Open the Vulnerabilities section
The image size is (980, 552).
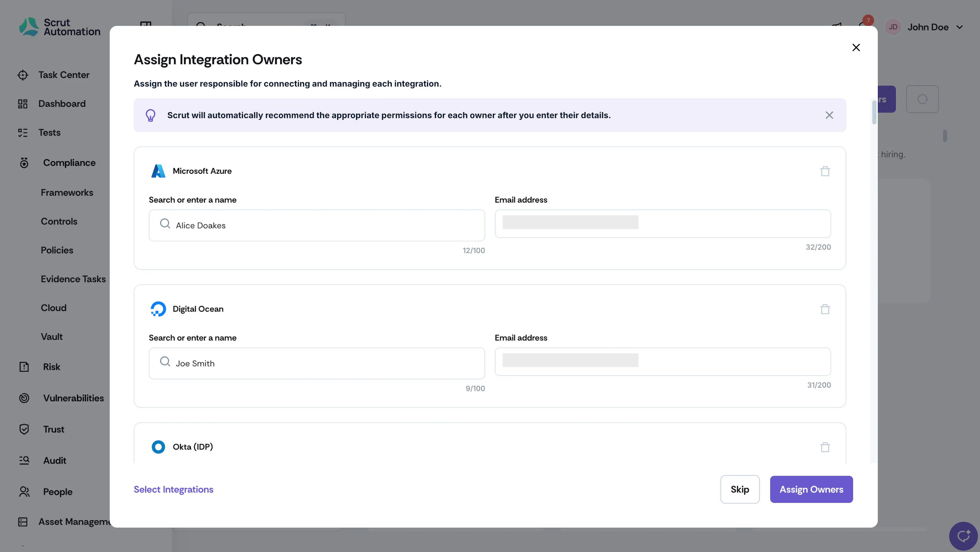coord(61,398)
